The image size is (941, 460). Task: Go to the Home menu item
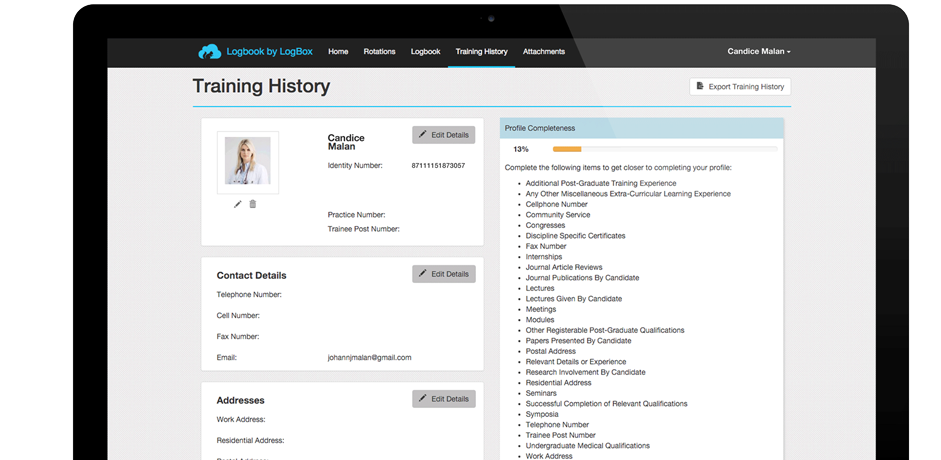tap(338, 52)
